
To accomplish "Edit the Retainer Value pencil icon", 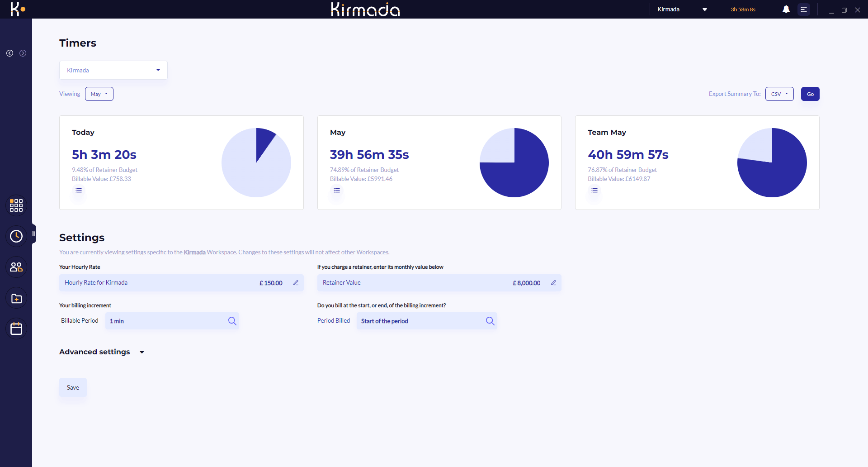I will [553, 283].
